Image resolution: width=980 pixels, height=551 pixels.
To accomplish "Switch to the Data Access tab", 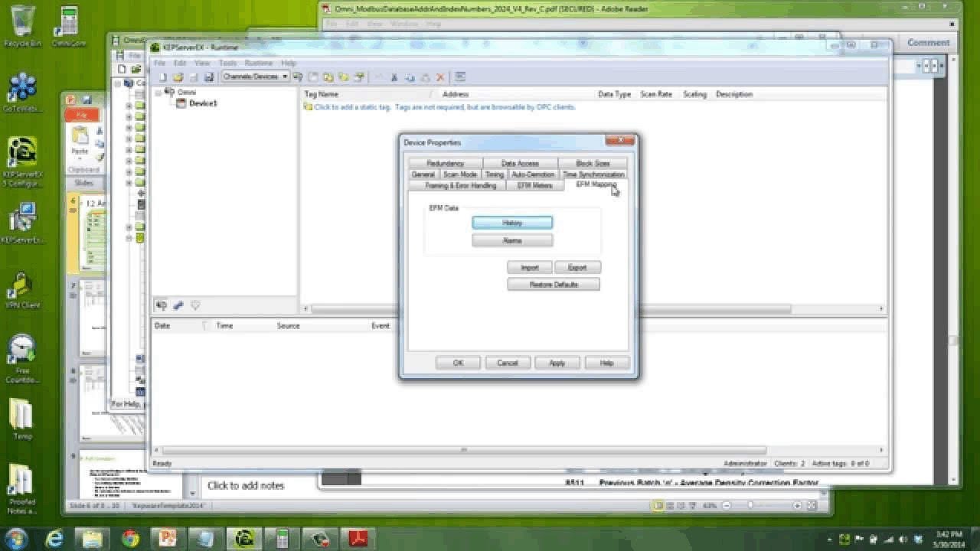I will click(520, 164).
